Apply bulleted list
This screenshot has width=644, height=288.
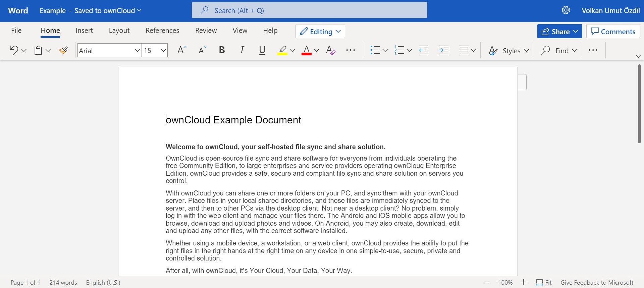click(x=375, y=50)
